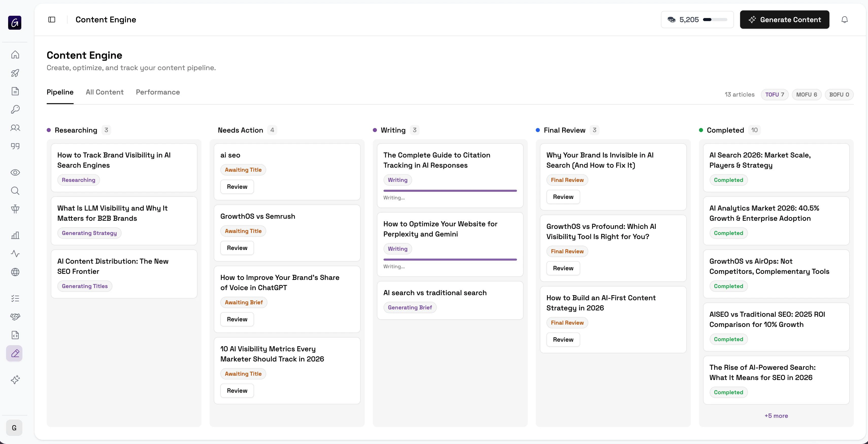Filter by TOFU 7 chip

point(774,94)
